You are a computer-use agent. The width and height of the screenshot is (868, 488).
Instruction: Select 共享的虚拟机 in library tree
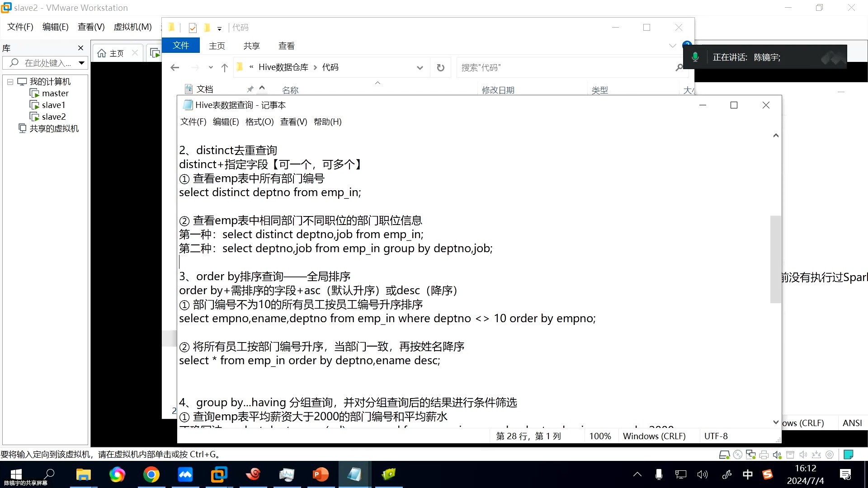(x=54, y=129)
